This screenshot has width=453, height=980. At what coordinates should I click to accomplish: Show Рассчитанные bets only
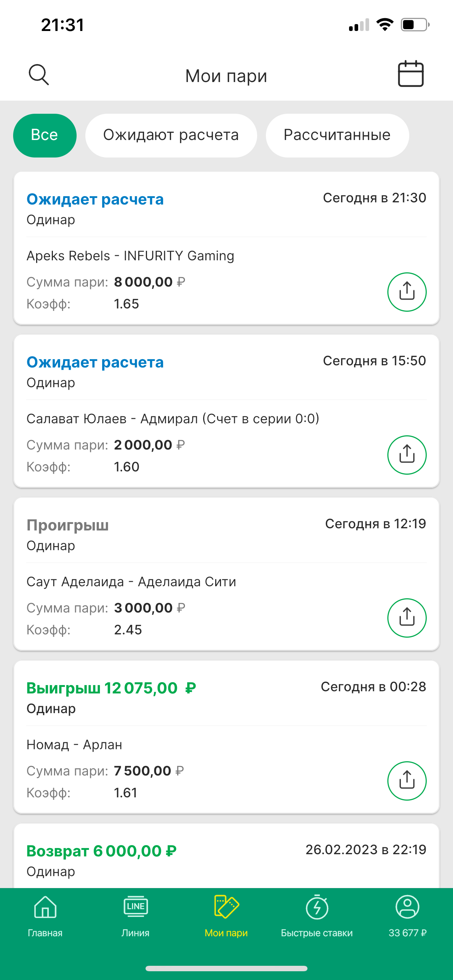(337, 135)
